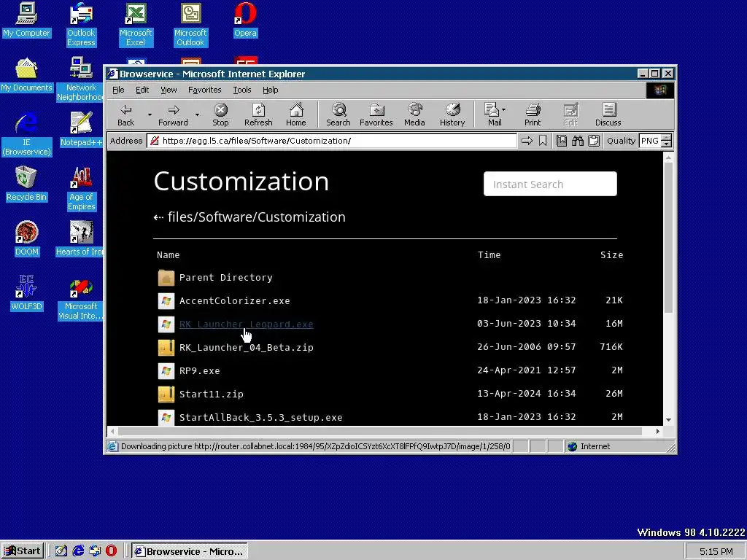Click the Internet Explorer quick launch icon
Image resolution: width=747 pixels, height=560 pixels.
pyautogui.click(x=78, y=551)
